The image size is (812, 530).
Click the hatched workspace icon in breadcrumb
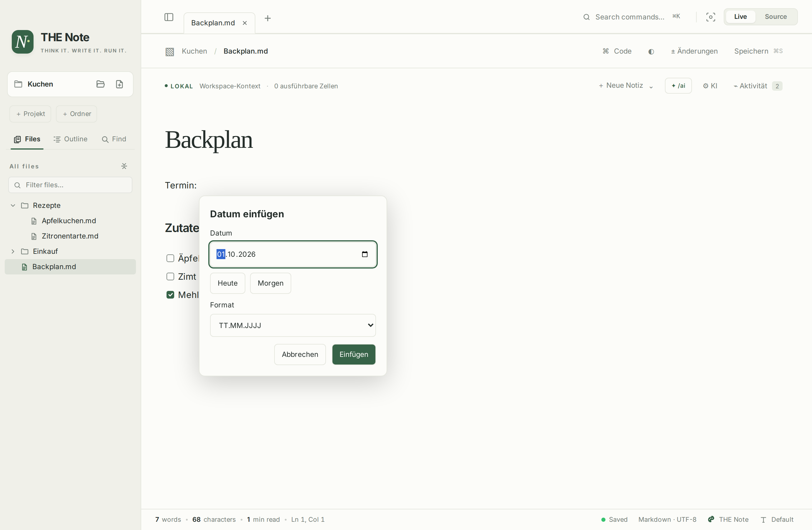click(x=169, y=52)
